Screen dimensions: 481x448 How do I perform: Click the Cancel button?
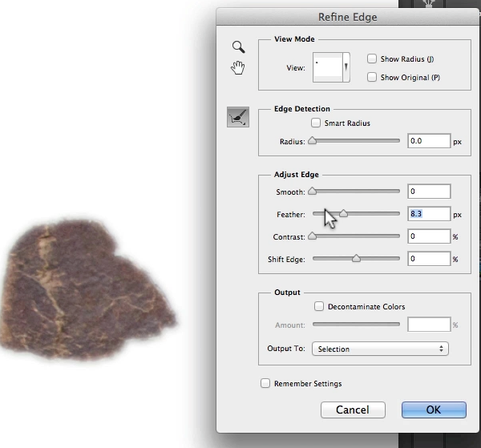(x=353, y=410)
